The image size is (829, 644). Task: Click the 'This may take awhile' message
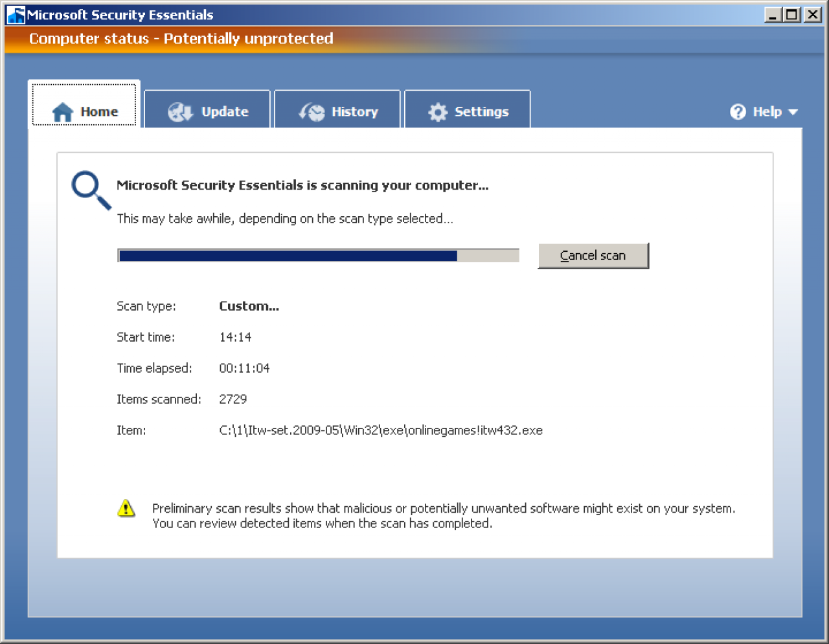285,219
